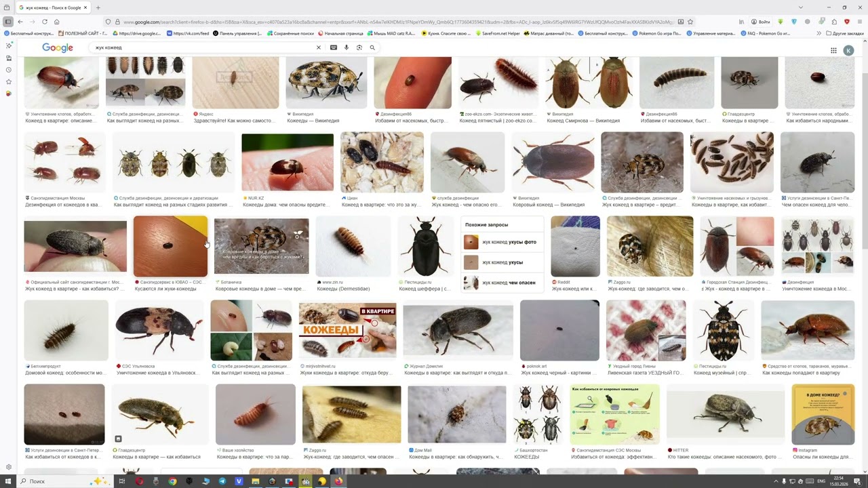The height and width of the screenshot is (488, 868).
Task: Click the magnifier search button
Action: click(x=372, y=47)
